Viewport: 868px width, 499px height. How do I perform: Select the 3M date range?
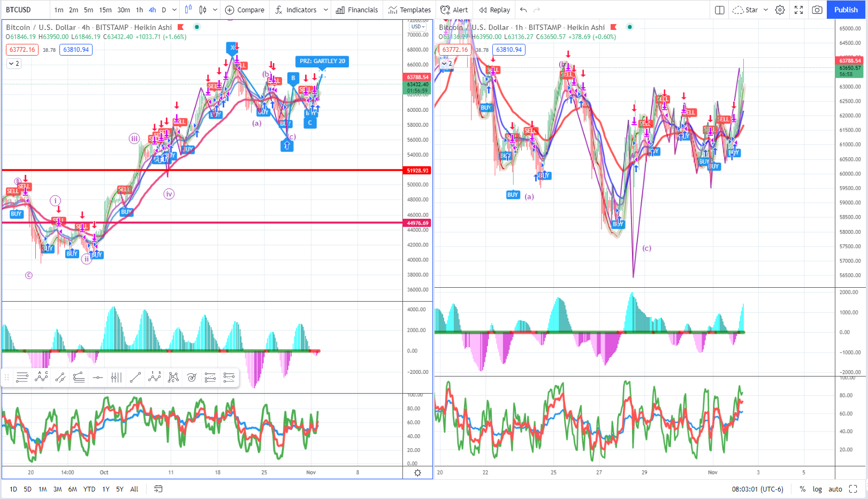pyautogui.click(x=57, y=489)
